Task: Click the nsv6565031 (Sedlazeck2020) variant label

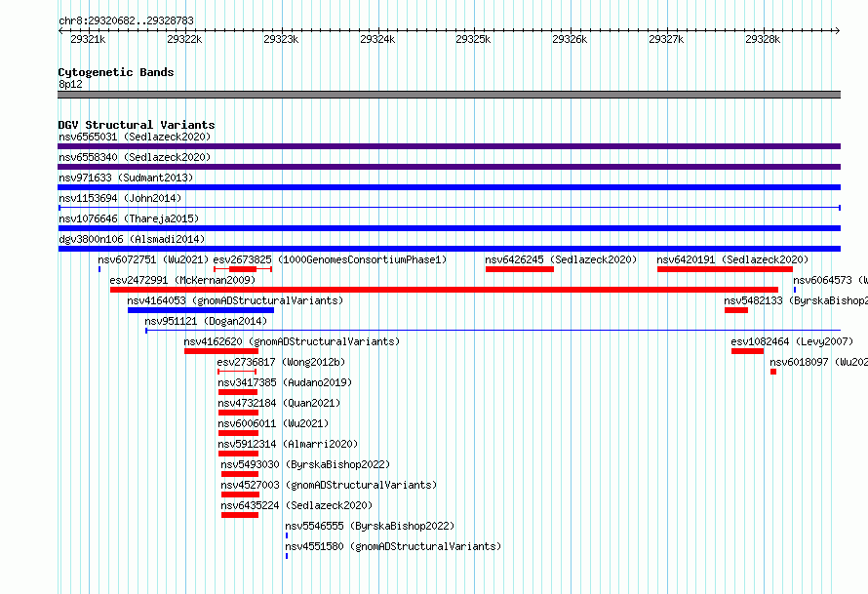Action: pyautogui.click(x=135, y=137)
